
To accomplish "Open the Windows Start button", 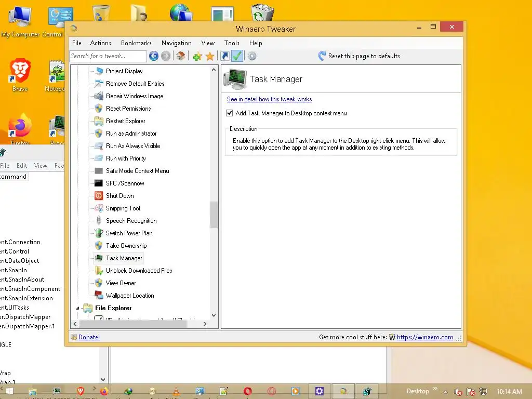I will pyautogui.click(x=9, y=391).
